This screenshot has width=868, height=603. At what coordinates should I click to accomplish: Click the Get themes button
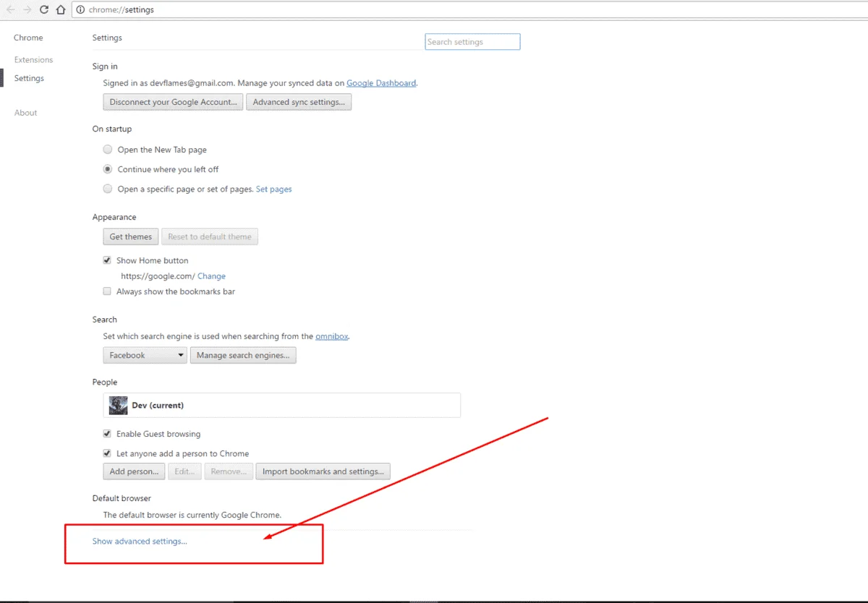(x=131, y=236)
